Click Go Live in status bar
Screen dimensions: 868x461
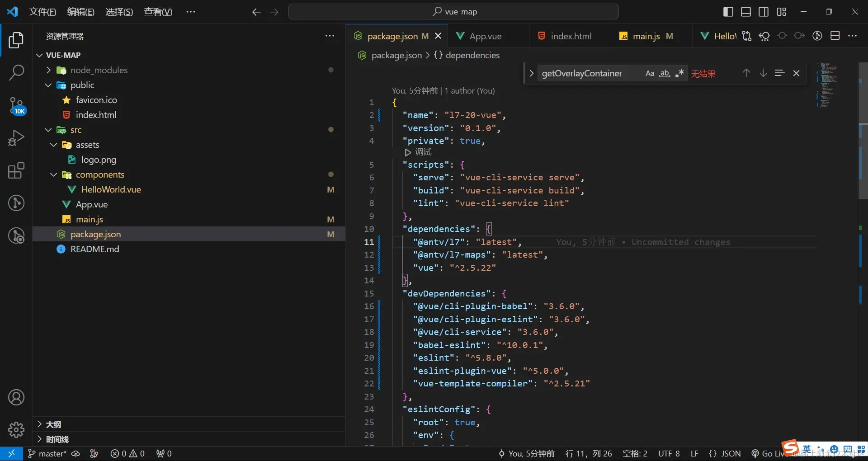click(x=768, y=453)
